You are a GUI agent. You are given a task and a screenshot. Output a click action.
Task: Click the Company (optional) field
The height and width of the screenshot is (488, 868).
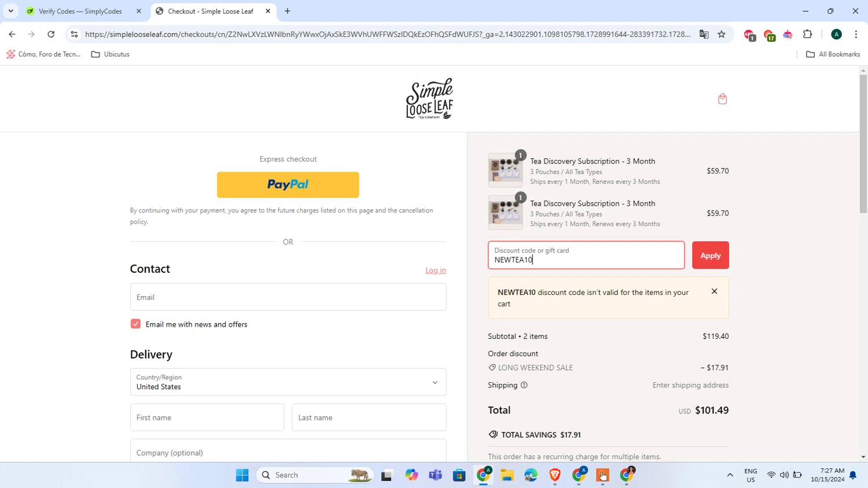(x=288, y=451)
